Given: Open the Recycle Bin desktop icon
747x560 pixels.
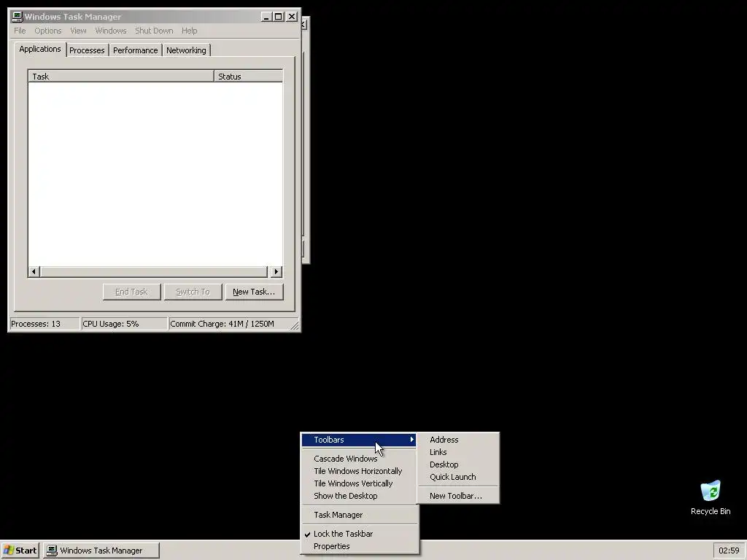Looking at the screenshot, I should [x=711, y=497].
